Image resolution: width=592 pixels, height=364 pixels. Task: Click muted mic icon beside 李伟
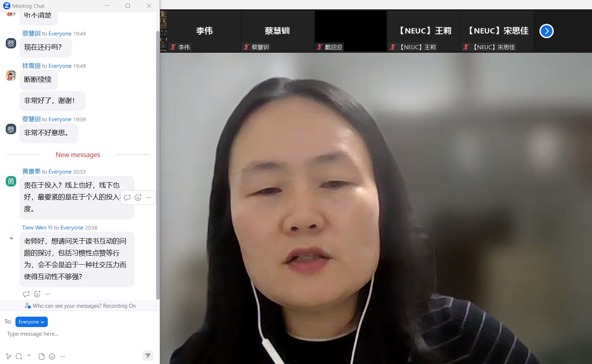pyautogui.click(x=173, y=47)
